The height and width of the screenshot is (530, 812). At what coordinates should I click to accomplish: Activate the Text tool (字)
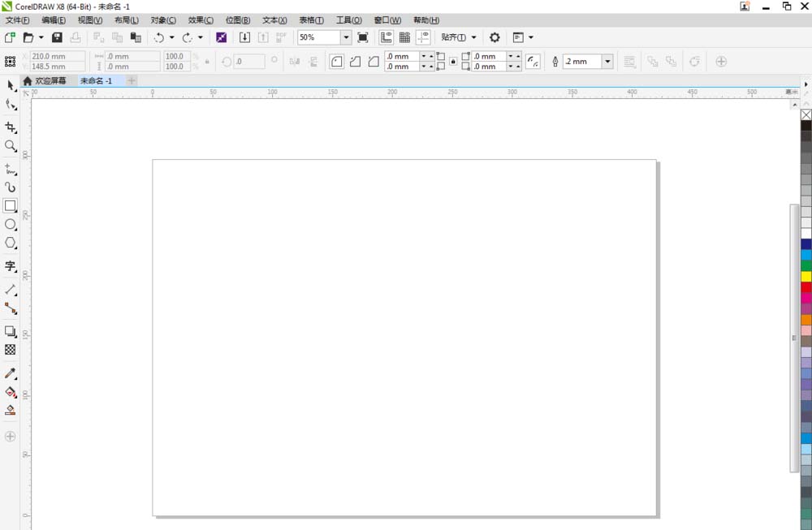tap(11, 266)
